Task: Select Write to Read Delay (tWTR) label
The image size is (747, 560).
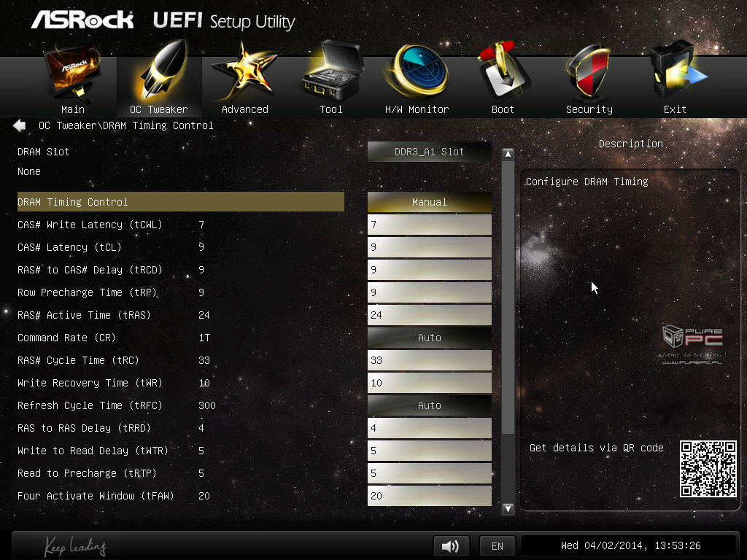Action: coord(93,451)
